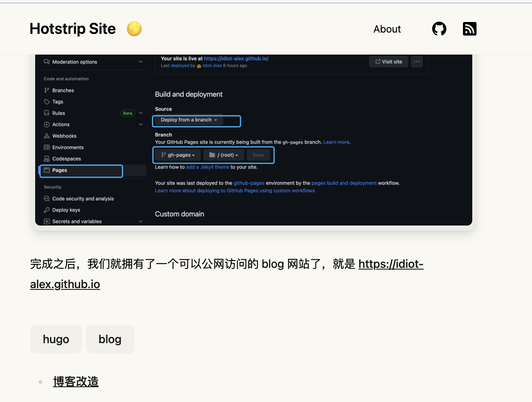Open the three-dot menu beside Visit site
532x402 pixels.
[x=417, y=61]
